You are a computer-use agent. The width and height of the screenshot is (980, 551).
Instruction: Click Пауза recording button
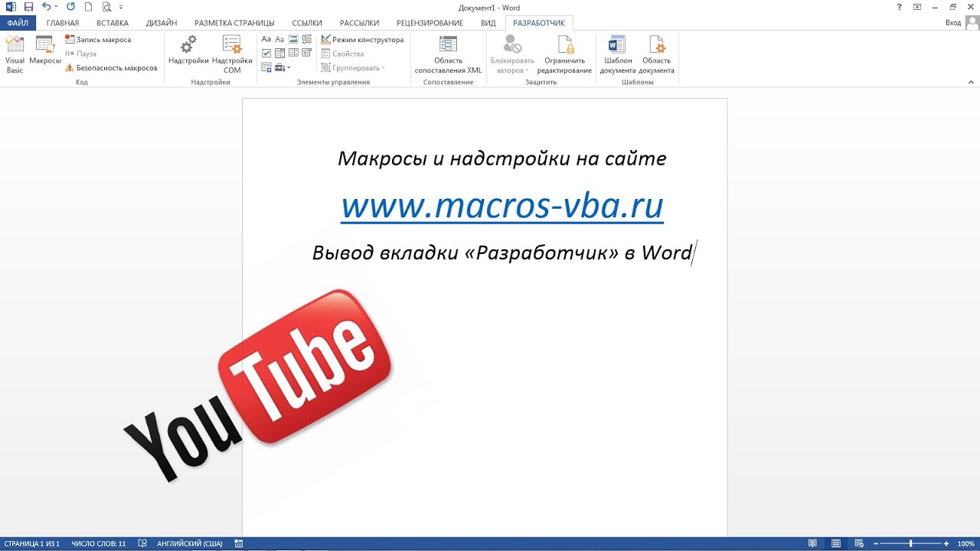point(81,54)
